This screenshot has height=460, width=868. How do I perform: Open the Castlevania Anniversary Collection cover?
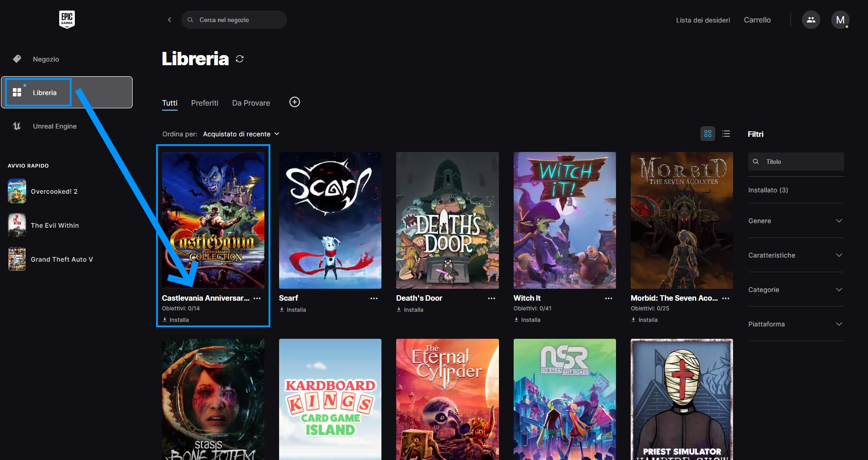click(x=213, y=220)
